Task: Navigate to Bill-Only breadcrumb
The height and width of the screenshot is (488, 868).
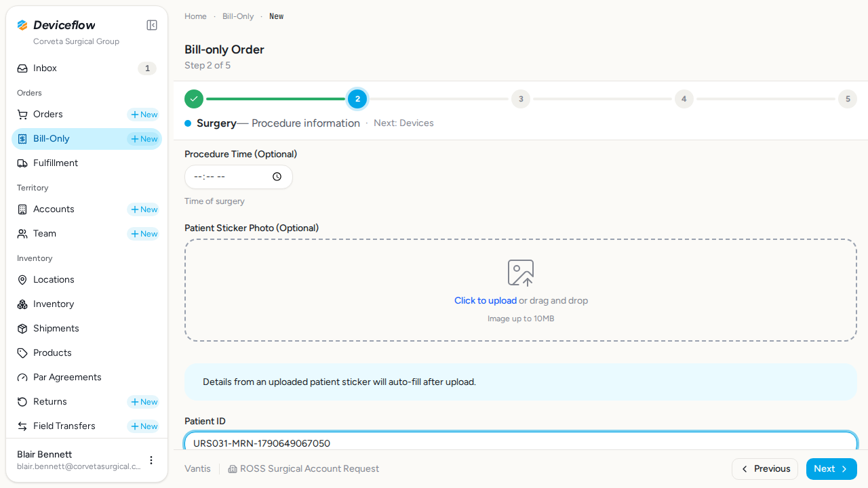Action: 238,16
